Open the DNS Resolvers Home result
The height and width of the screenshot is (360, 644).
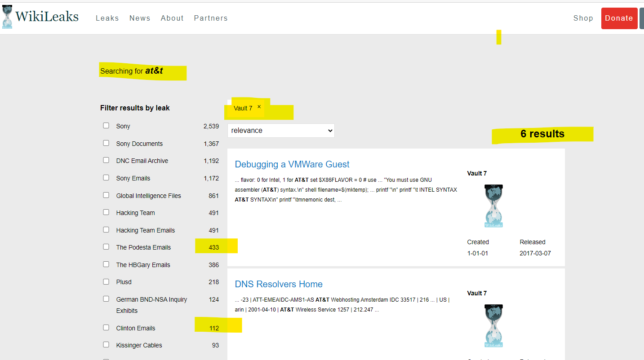coord(279,284)
